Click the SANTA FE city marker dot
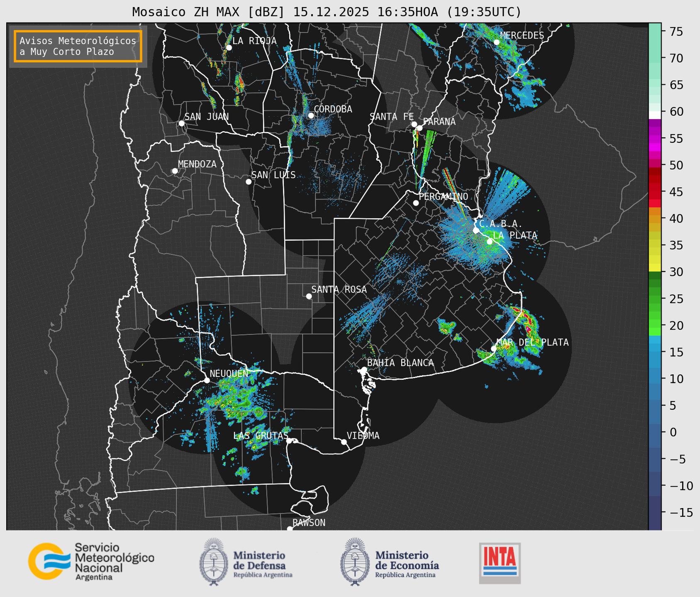This screenshot has width=700, height=597. [x=414, y=124]
